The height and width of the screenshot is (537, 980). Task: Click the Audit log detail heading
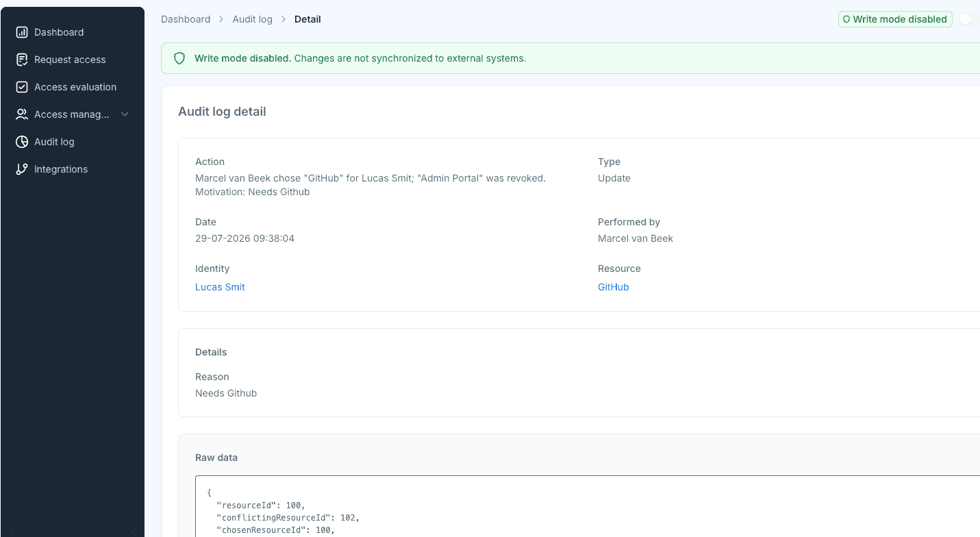point(222,112)
